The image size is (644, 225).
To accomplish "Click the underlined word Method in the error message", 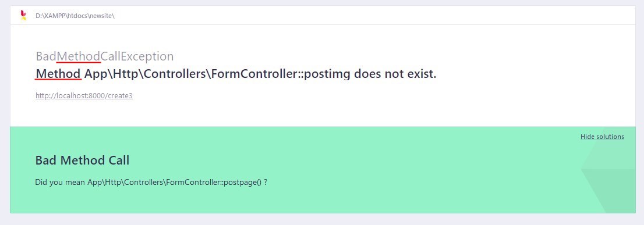I will pos(58,74).
